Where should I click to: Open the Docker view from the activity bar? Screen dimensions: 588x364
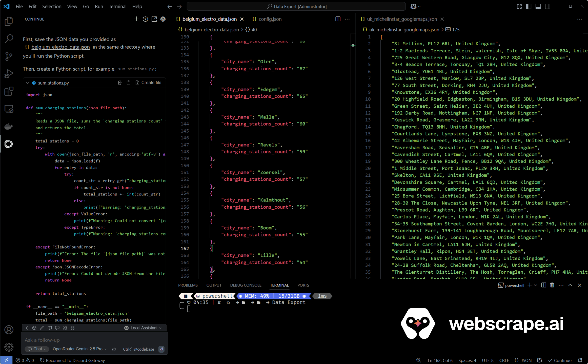click(9, 126)
